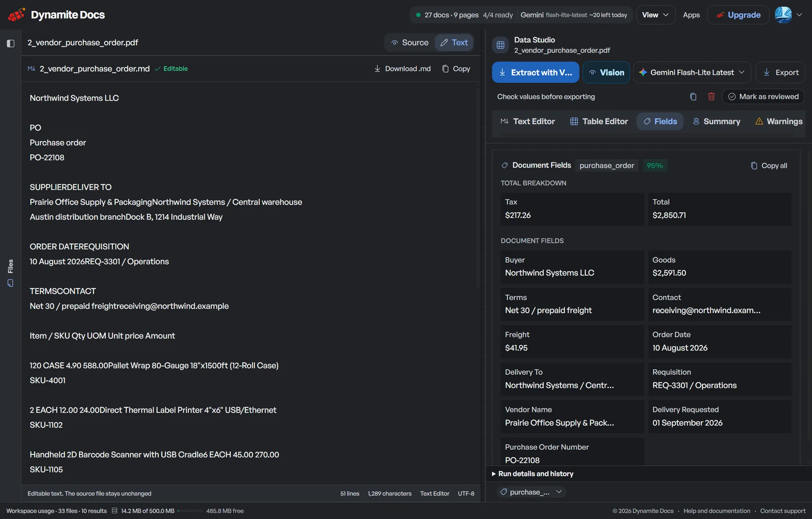The image size is (812, 519).
Task: Click the PO-22108 line in text editor
Action: tap(47, 158)
